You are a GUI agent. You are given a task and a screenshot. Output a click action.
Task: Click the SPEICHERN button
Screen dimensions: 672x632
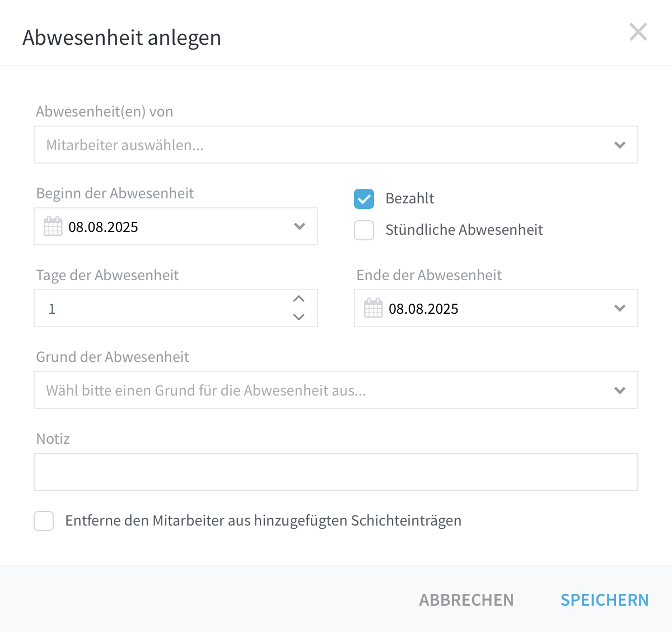pos(605,600)
